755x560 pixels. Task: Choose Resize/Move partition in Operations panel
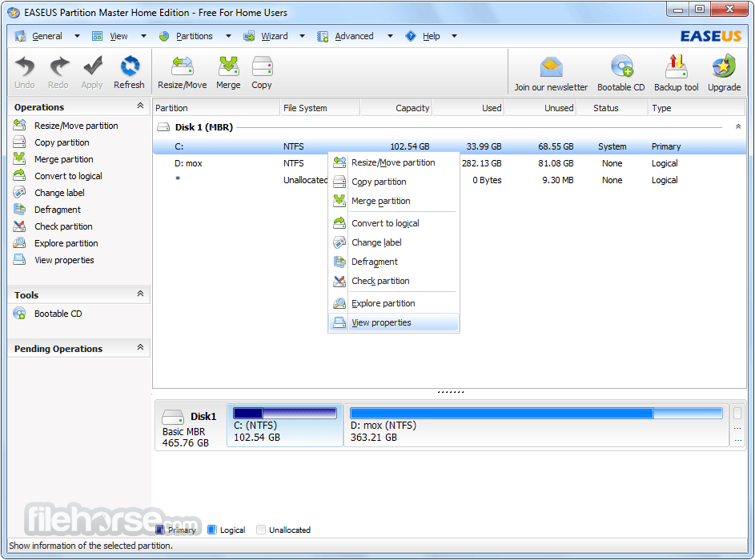point(76,126)
